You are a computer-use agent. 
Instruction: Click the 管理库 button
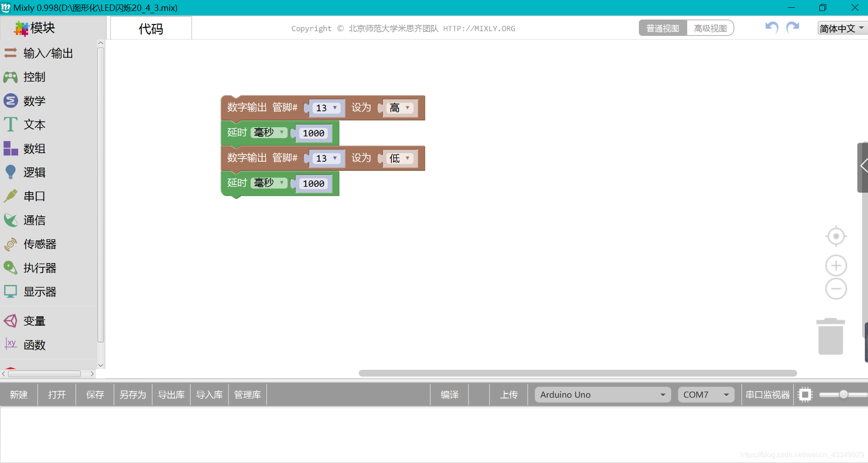coord(248,394)
